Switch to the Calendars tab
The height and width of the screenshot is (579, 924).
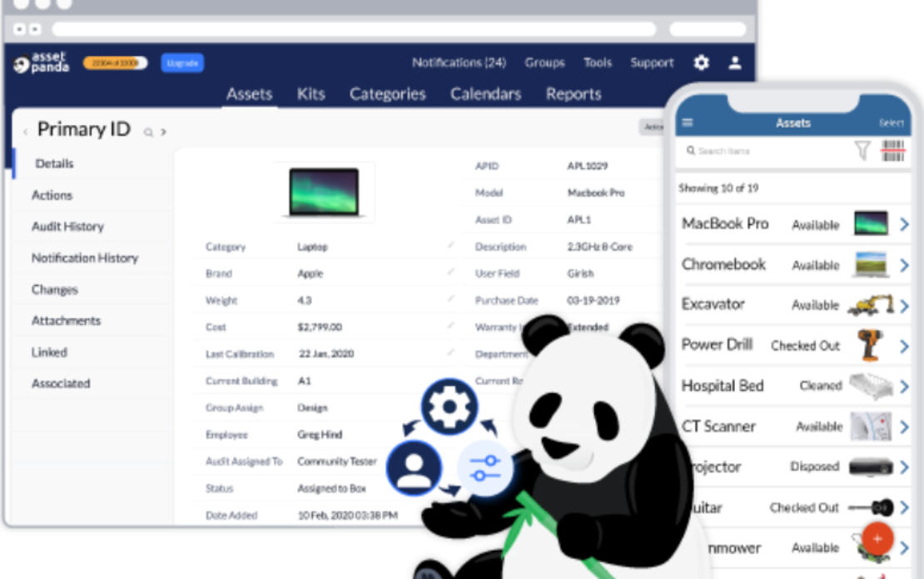coord(485,93)
